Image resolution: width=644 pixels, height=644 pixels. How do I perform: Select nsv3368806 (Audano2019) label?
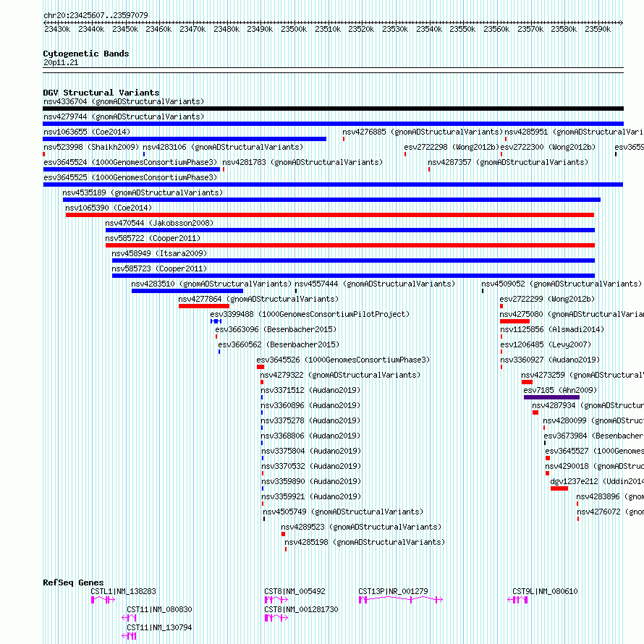coord(310,436)
